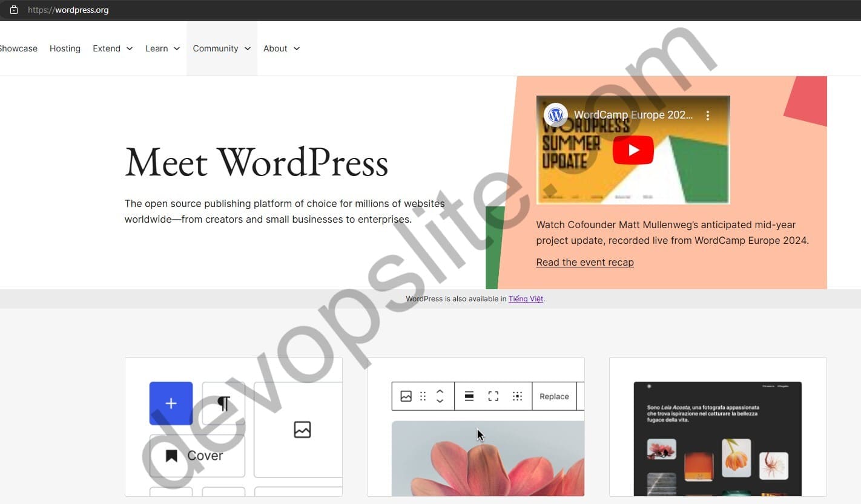Follow the Tiếng Việt language link
This screenshot has height=504, width=861.
click(x=526, y=299)
